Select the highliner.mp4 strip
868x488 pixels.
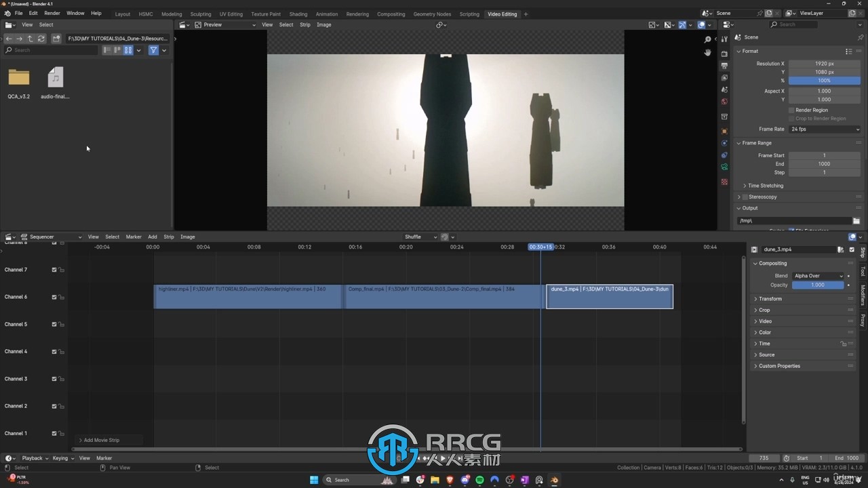point(248,297)
